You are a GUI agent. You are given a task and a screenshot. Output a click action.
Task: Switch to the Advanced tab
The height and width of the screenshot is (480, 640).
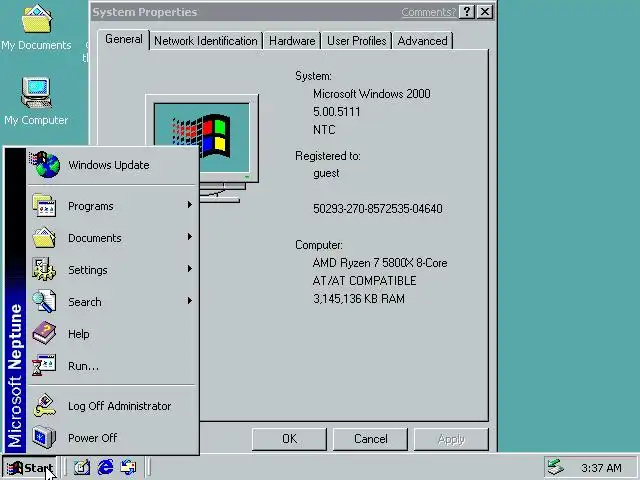422,41
